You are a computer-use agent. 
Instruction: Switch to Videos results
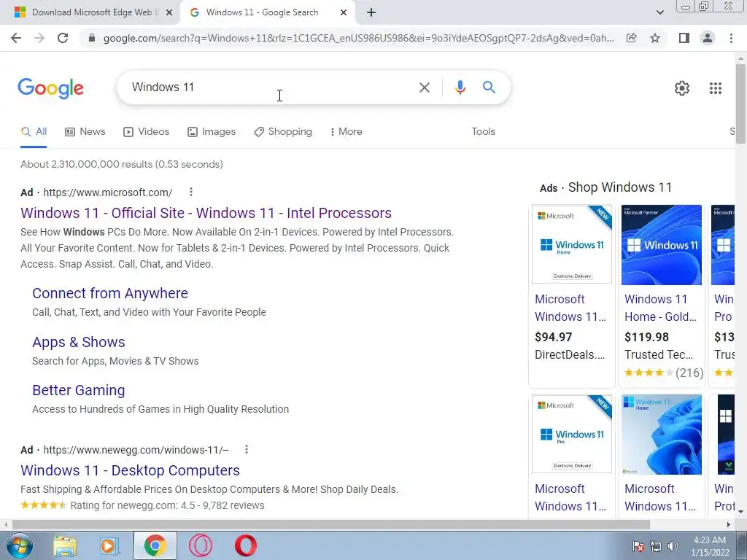coord(146,132)
